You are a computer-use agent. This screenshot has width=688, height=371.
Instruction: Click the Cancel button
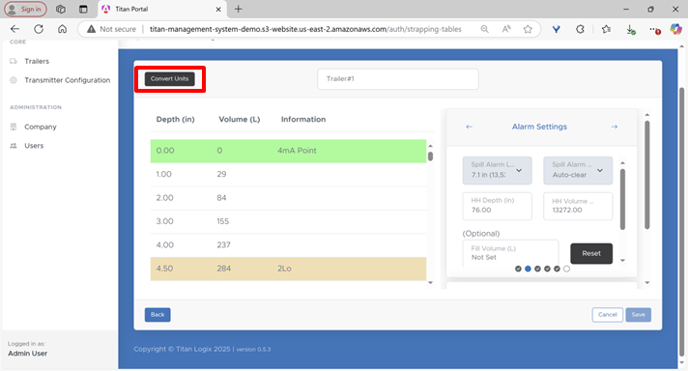607,314
